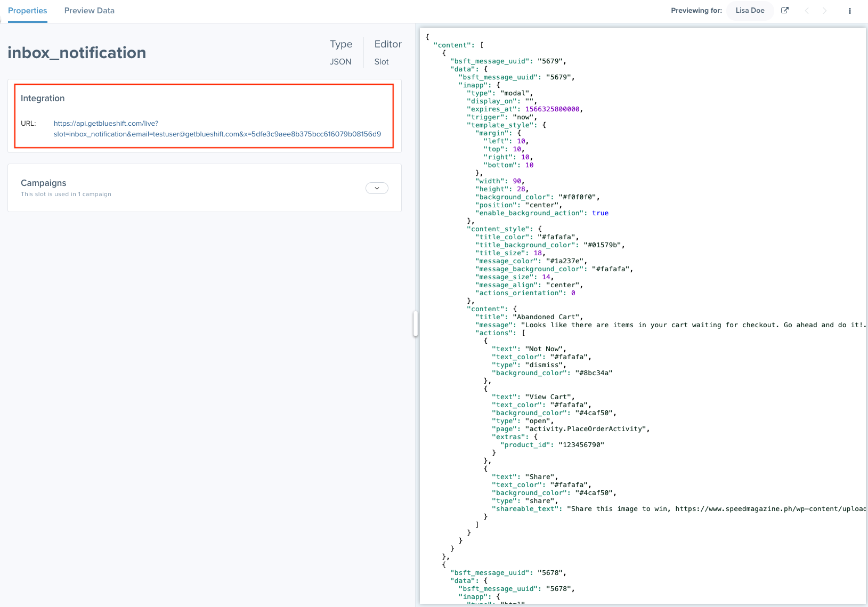868x607 pixels.
Task: Open preview in external window icon
Action: [x=785, y=11]
